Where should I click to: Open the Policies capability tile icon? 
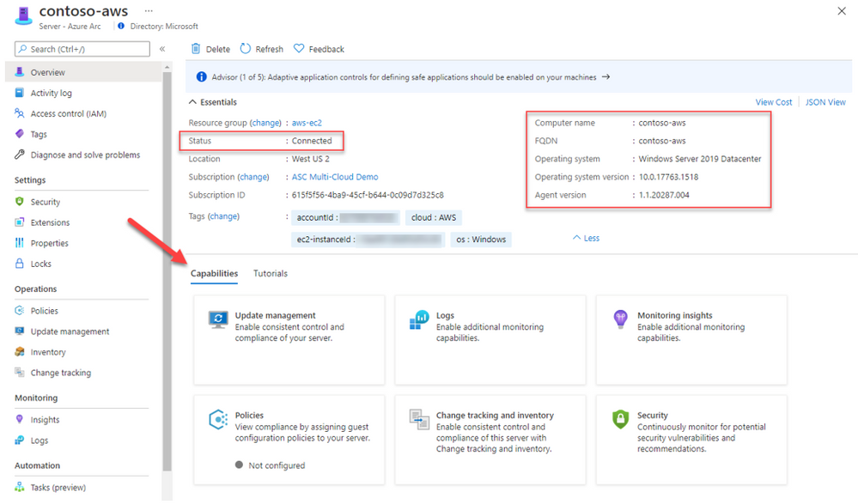218,420
